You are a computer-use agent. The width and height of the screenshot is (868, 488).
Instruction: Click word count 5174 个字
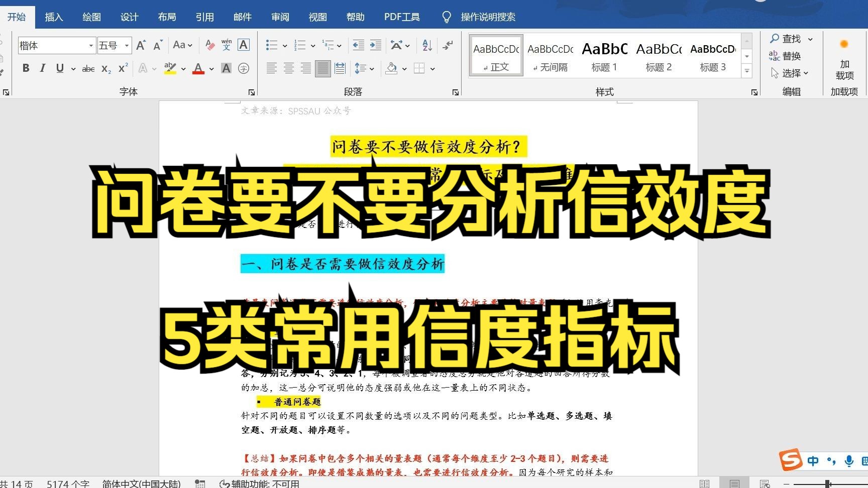(68, 483)
